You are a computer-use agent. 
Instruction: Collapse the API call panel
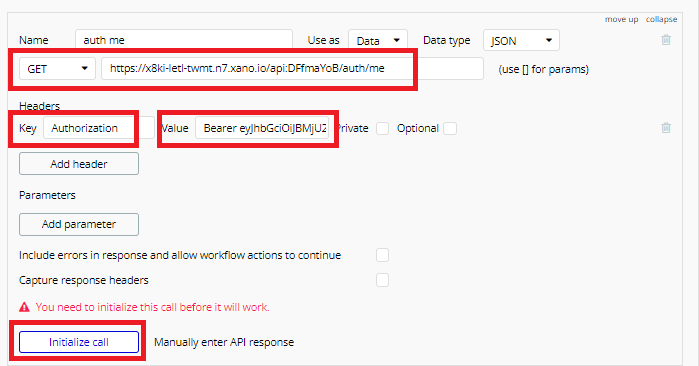tap(662, 19)
